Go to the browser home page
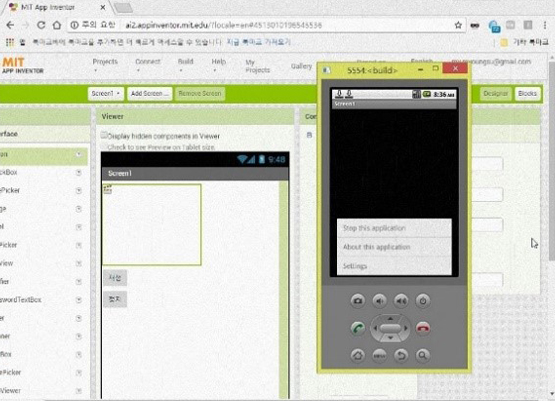 click(57, 25)
